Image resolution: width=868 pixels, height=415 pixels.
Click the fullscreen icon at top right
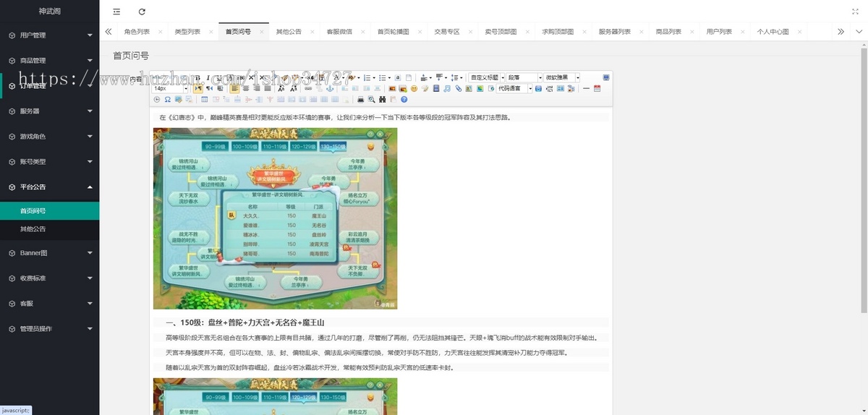click(856, 12)
